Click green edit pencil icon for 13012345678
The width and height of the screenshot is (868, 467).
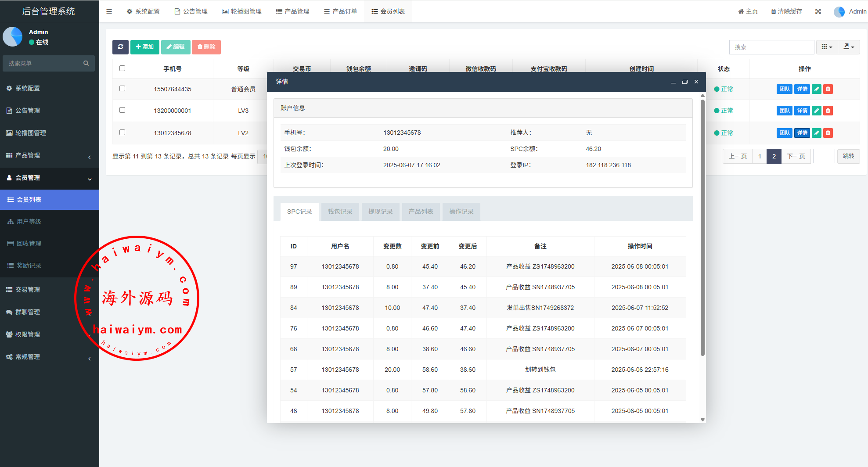[817, 133]
